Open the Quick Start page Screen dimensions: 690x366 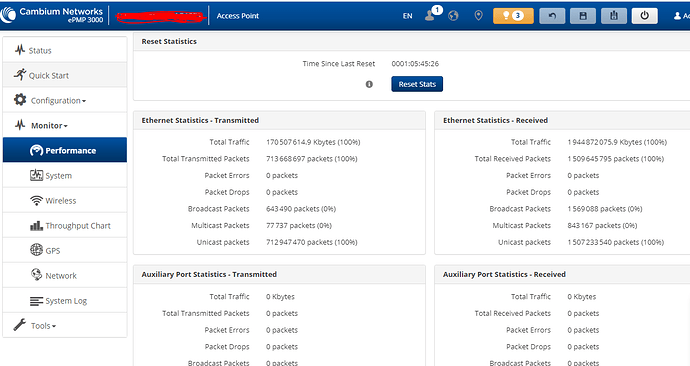65,75
